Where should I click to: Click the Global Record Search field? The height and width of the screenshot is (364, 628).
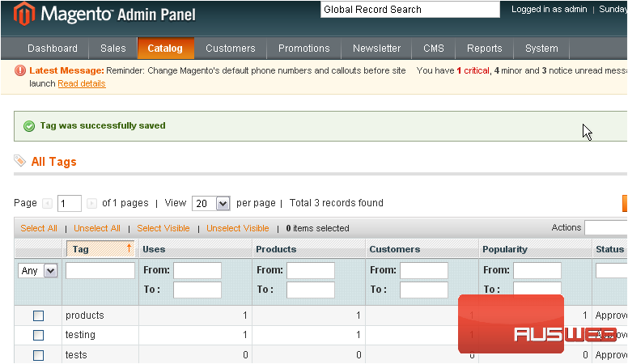(409, 10)
